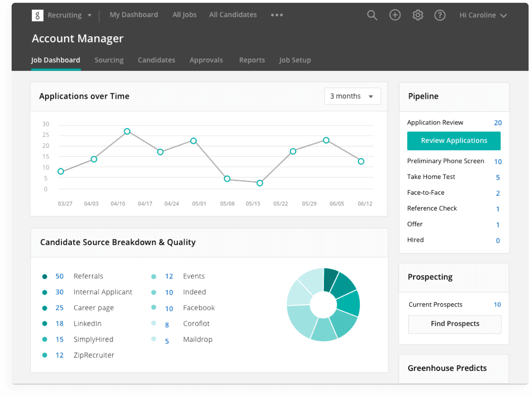This screenshot has height=397, width=532.
Task: Open the ellipsis overflow menu in navigation
Action: [277, 15]
